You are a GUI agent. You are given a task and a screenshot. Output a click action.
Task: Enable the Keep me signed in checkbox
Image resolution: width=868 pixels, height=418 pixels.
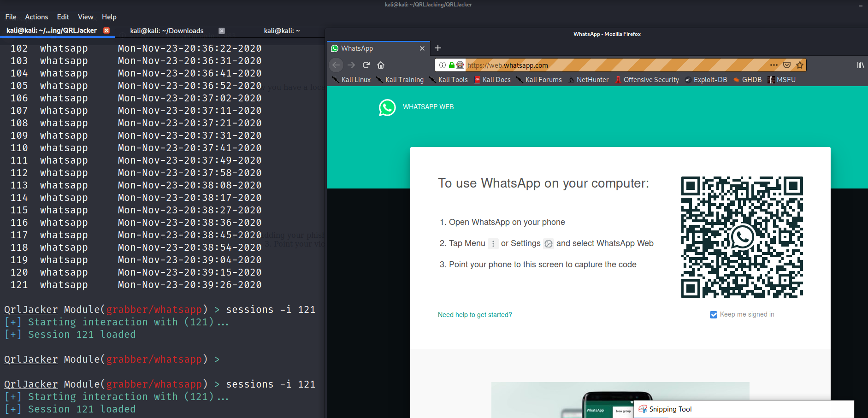click(x=713, y=314)
